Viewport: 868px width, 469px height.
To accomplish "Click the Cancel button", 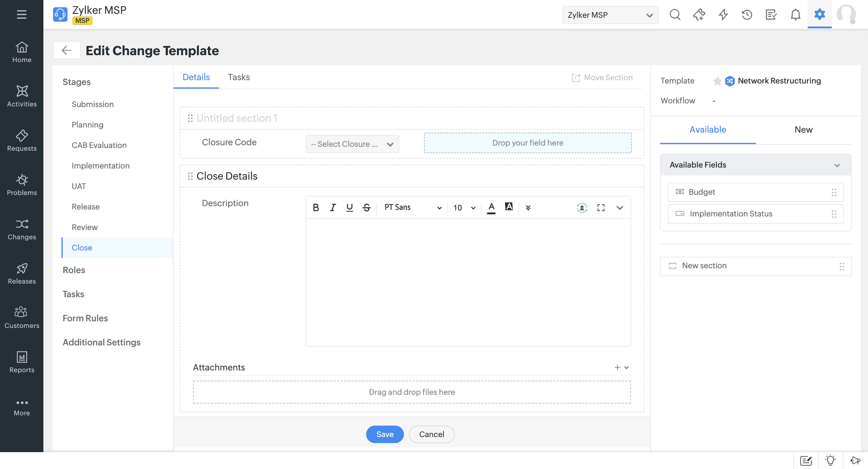I will (x=431, y=434).
